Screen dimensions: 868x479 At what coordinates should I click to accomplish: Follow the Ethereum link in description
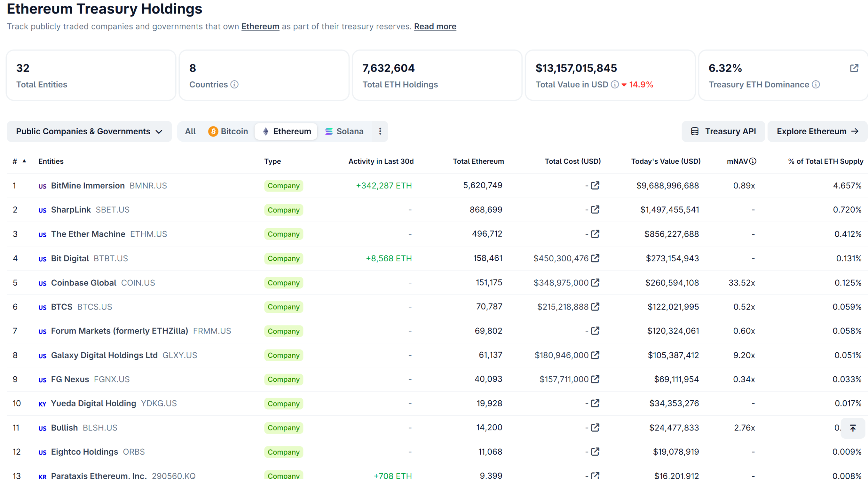pos(260,26)
